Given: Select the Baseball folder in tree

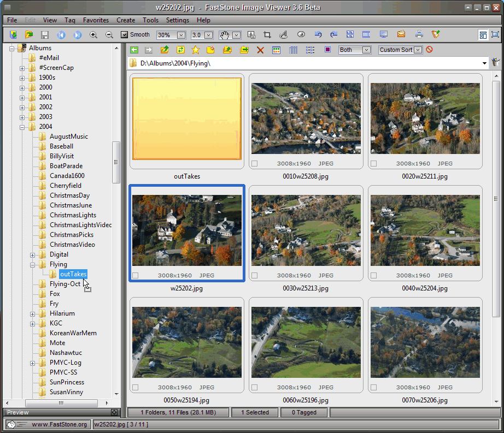Looking at the screenshot, I should pos(61,146).
